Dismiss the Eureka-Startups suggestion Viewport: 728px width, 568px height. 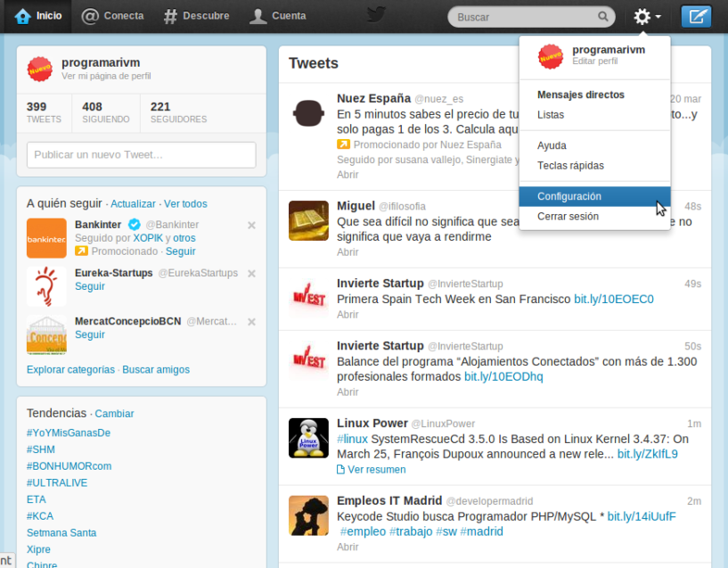251,274
